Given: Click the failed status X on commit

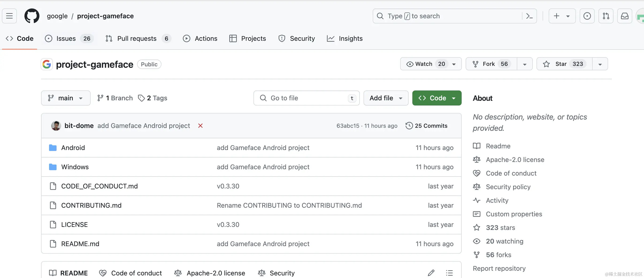Looking at the screenshot, I should click(x=200, y=126).
